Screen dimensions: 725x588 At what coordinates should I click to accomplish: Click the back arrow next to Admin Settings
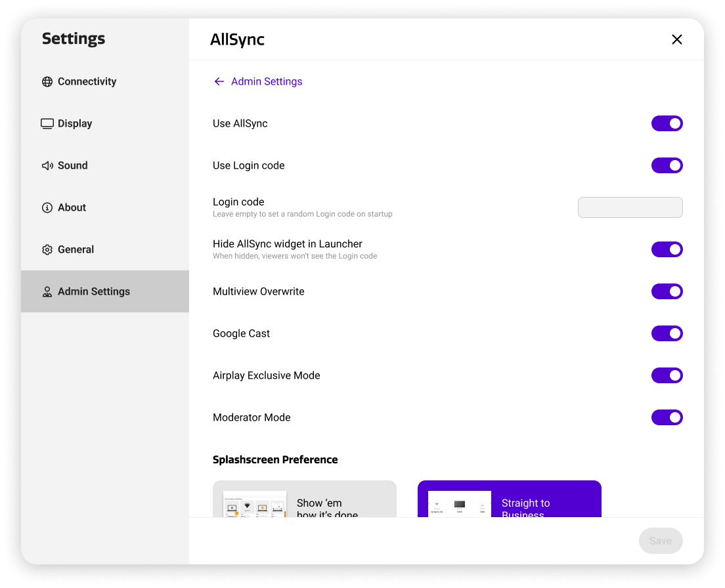(x=219, y=81)
